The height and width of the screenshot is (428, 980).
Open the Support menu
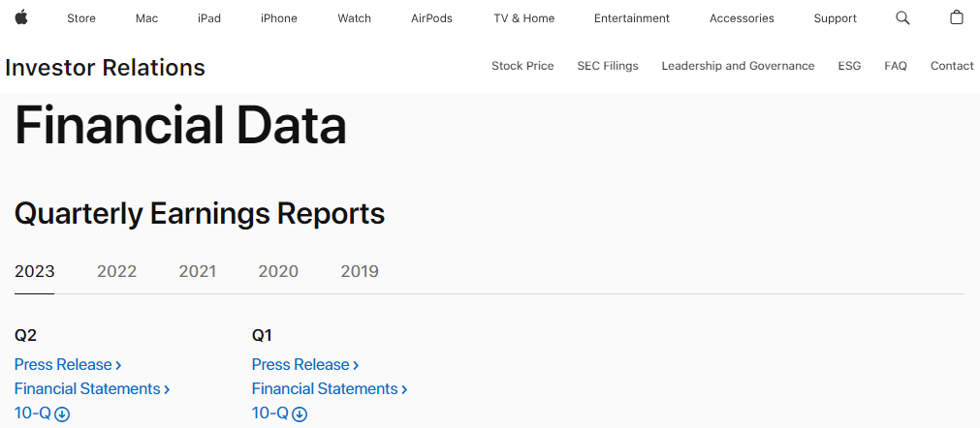click(x=835, y=18)
